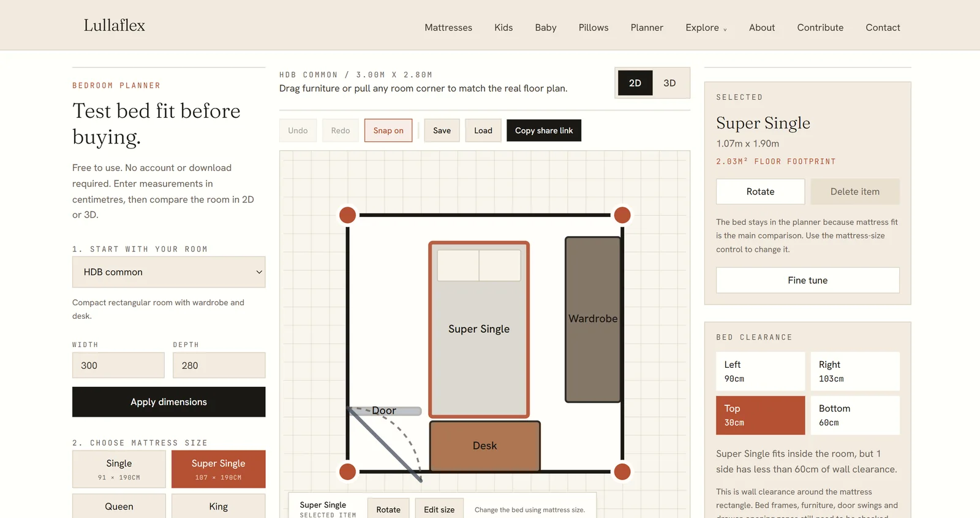Go to the Contact page
The width and height of the screenshot is (980, 518).
tap(883, 28)
